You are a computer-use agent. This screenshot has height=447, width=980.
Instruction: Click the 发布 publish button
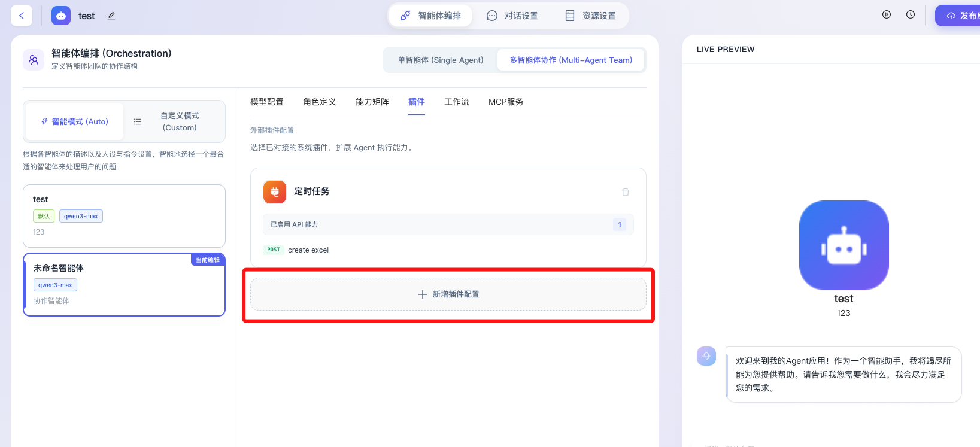pyautogui.click(x=961, y=16)
